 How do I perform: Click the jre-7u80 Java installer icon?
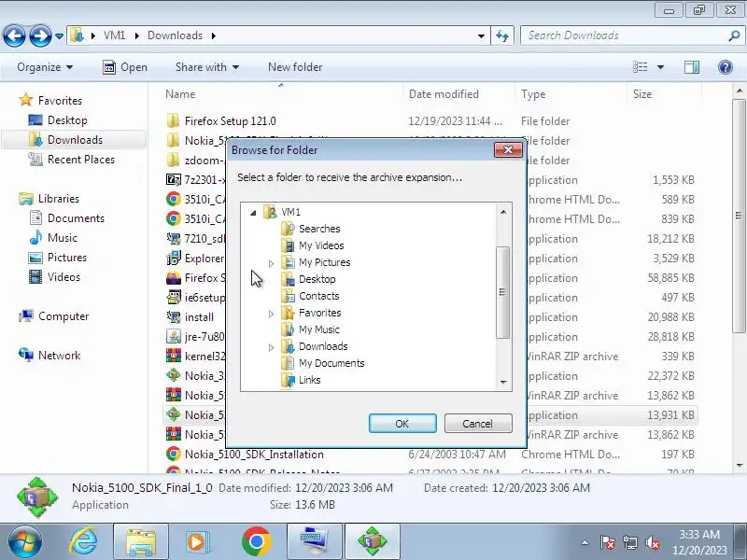point(174,336)
